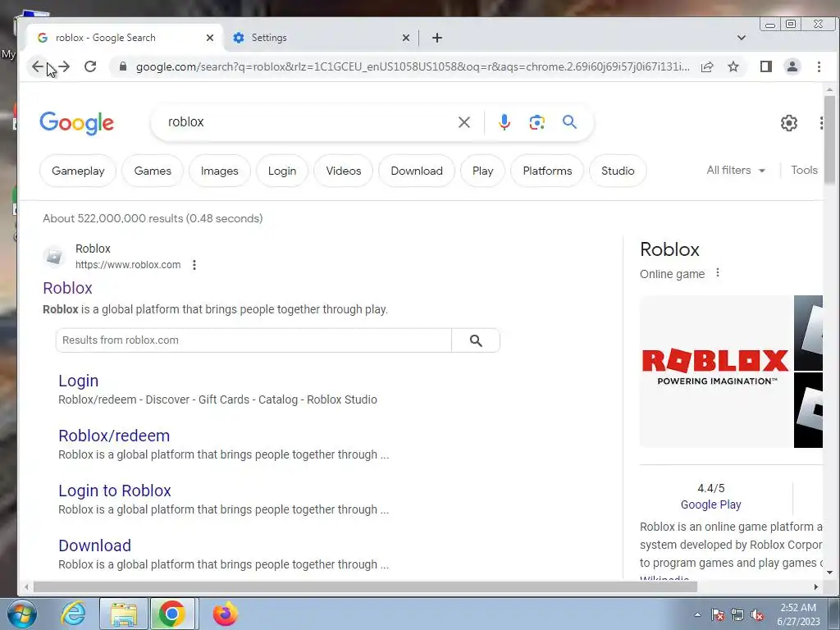Switch to Images results
The height and width of the screenshot is (630, 840).
tap(220, 171)
